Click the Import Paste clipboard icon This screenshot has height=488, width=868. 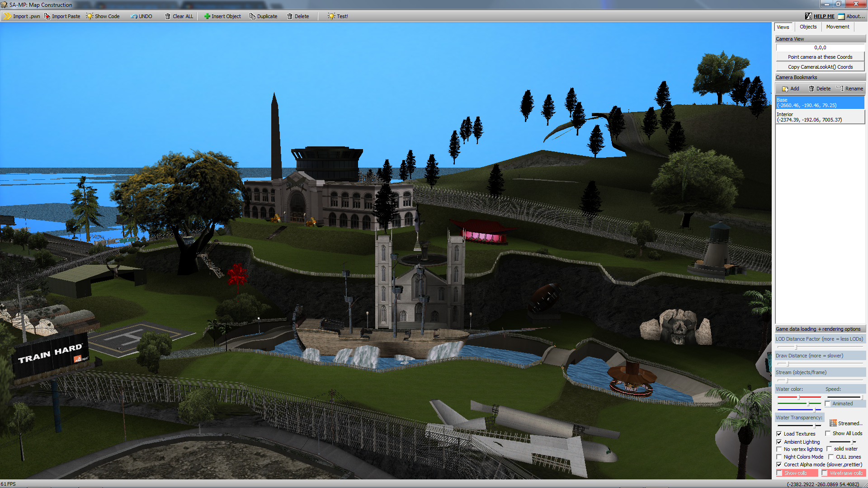[47, 16]
